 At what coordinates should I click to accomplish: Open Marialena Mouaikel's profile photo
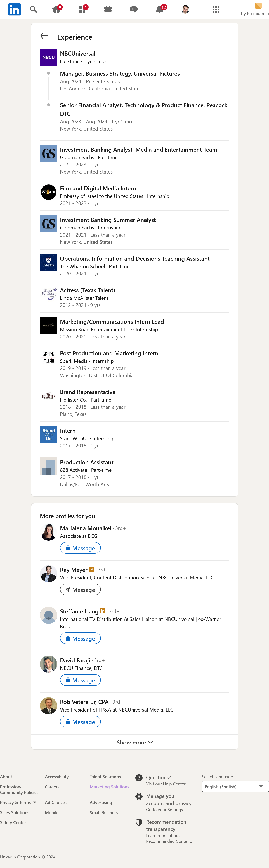(x=49, y=532)
